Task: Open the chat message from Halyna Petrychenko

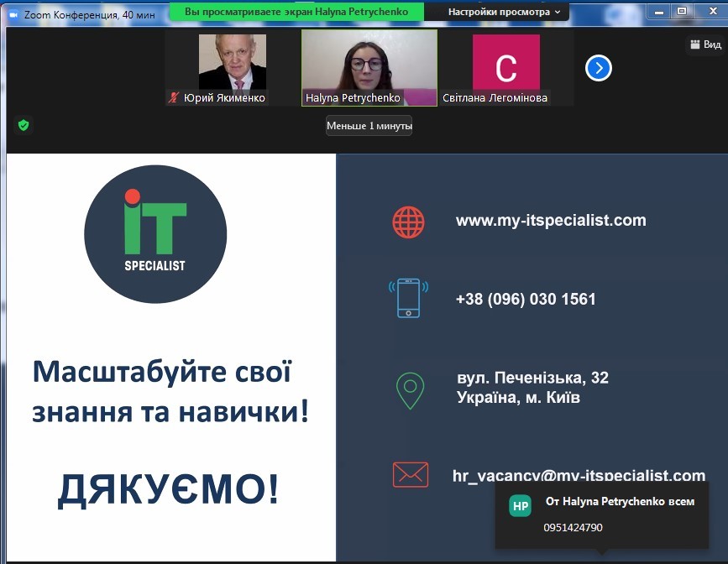Action: [x=602, y=514]
